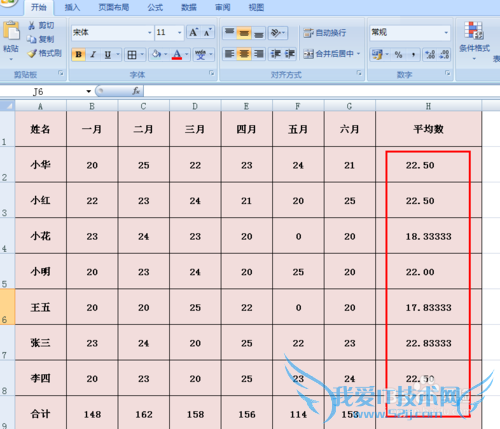Select all cells corner button
500x429 pixels.
click(x=7, y=106)
